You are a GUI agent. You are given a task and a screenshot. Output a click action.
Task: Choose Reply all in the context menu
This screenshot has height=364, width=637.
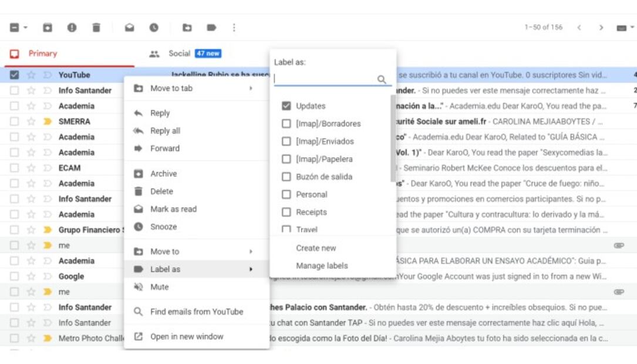pos(197,131)
